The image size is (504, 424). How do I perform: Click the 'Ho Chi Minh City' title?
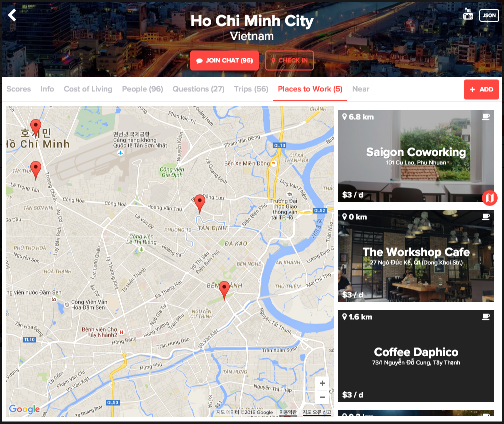[x=251, y=21]
